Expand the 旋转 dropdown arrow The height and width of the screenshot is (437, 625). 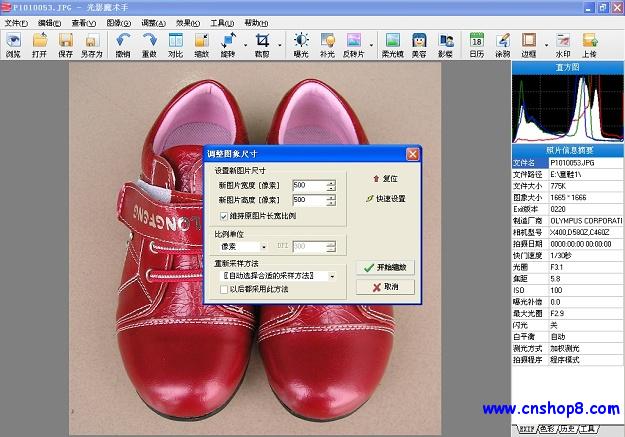coord(245,45)
